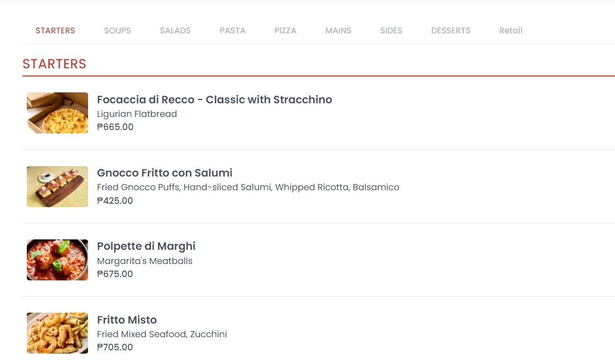The image size is (615, 364).
Task: Click the STARTERS section heading
Action: click(x=54, y=64)
